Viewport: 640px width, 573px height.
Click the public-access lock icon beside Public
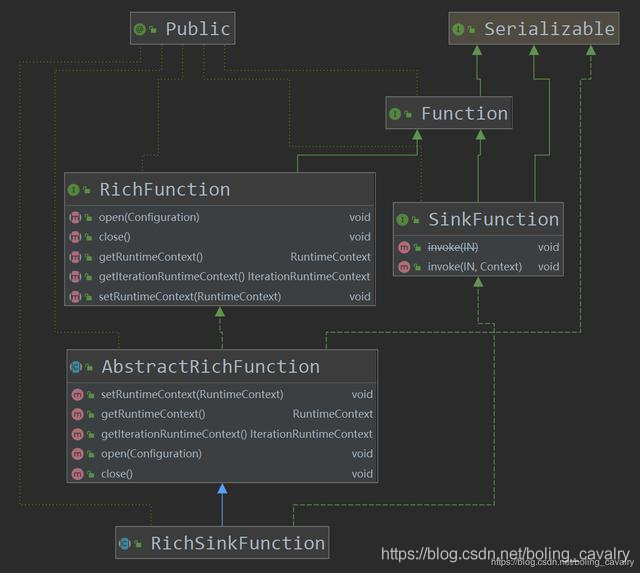click(x=153, y=29)
